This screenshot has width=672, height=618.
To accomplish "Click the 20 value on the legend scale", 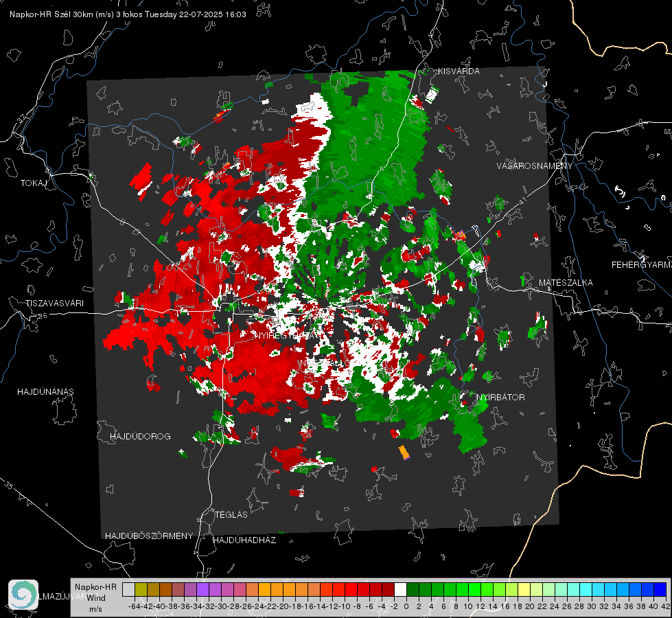I will (530, 606).
